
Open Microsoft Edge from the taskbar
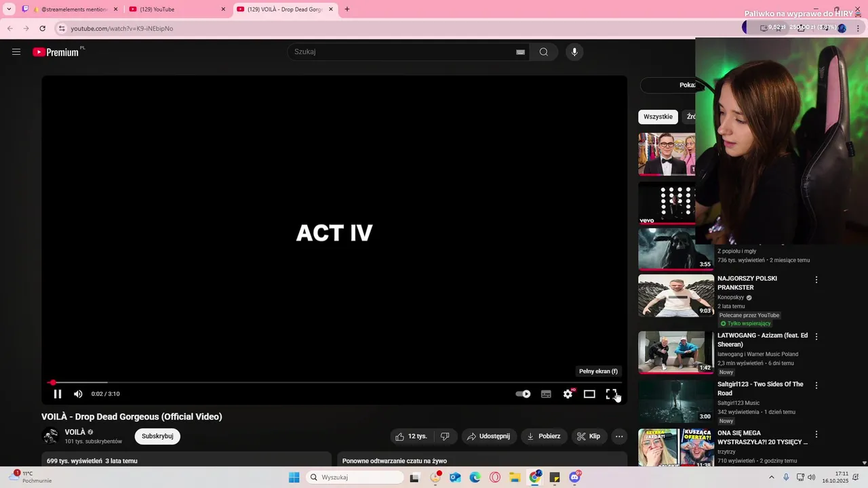475,477
